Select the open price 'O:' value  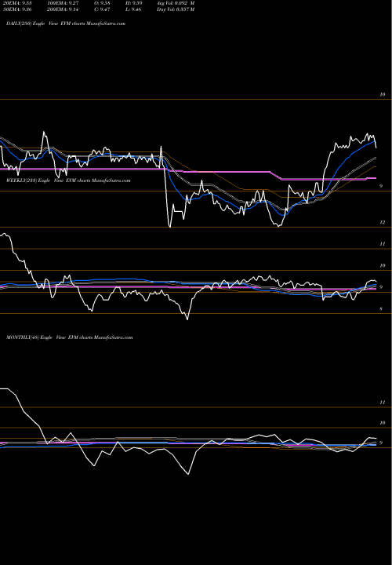[x=101, y=3]
